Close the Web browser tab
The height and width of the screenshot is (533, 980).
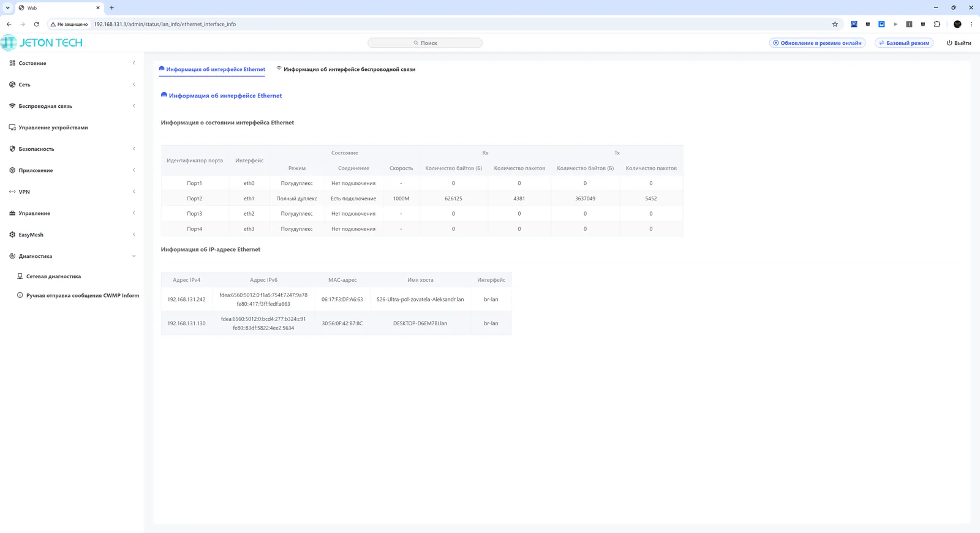pyautogui.click(x=98, y=8)
